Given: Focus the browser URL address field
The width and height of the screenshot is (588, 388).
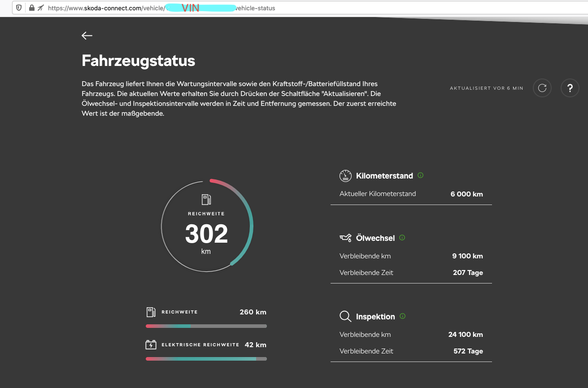Looking at the screenshot, I should click(300, 8).
